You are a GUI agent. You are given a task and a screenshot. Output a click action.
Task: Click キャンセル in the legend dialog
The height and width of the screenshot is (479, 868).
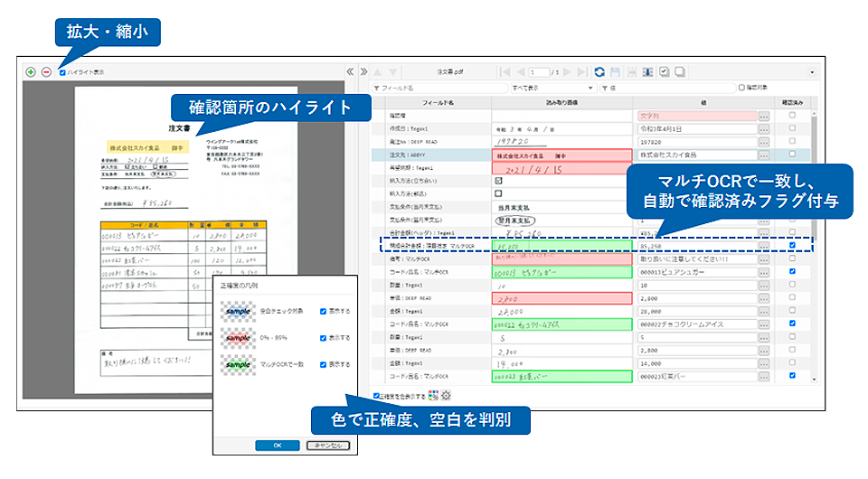pyautogui.click(x=327, y=445)
